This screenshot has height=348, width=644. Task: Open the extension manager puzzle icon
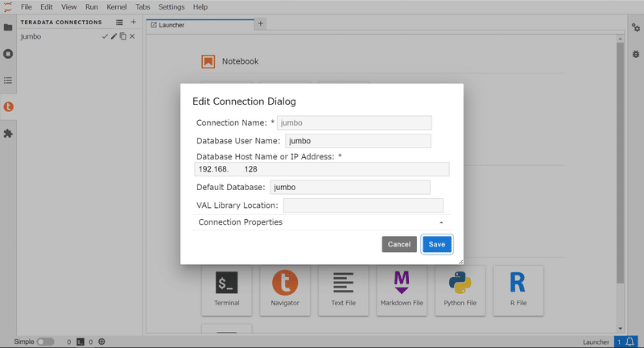click(8, 134)
